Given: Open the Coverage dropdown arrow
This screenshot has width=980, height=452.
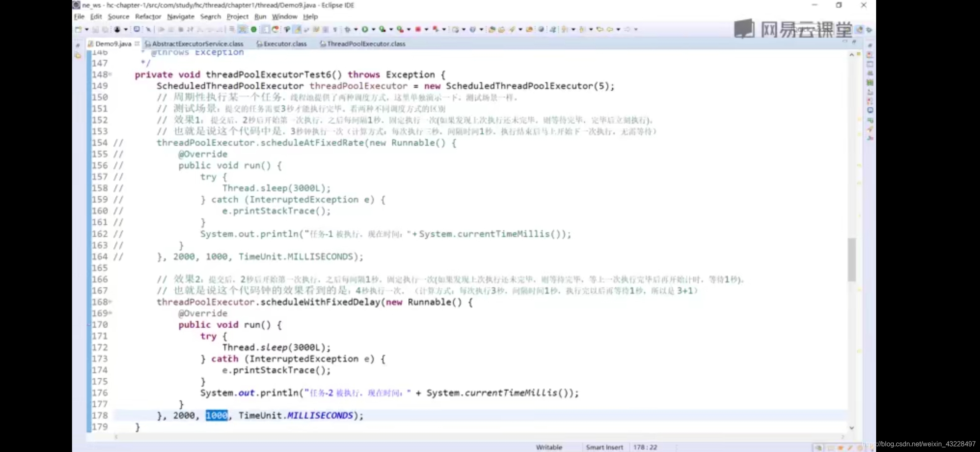Looking at the screenshot, I should [391, 29].
